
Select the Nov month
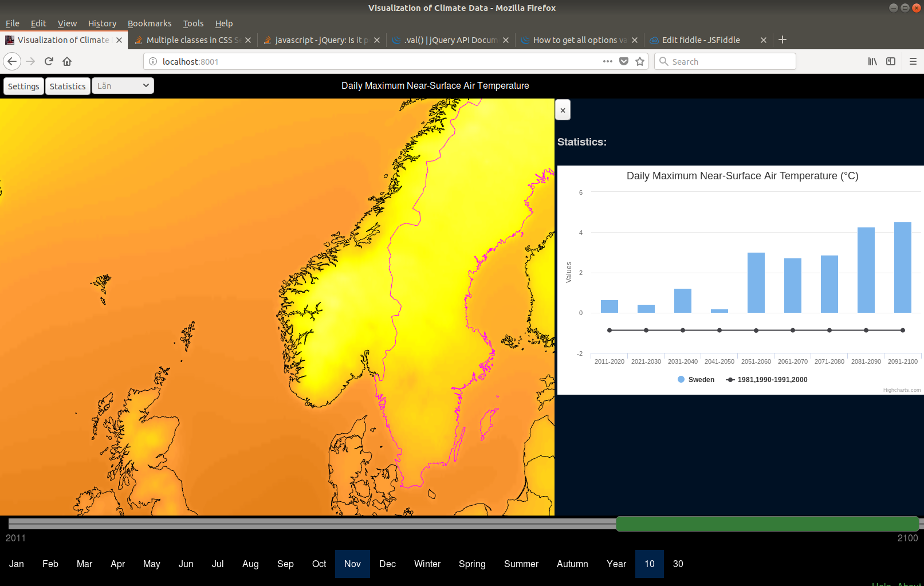click(x=352, y=564)
